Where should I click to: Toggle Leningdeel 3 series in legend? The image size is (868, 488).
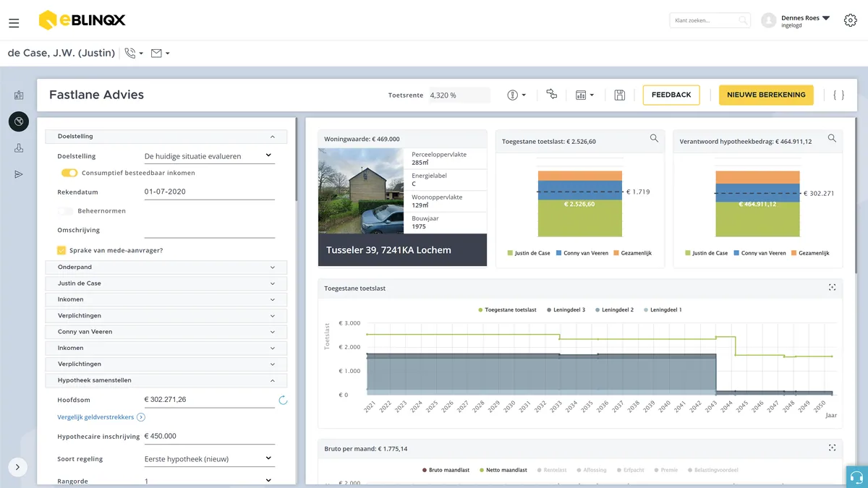click(x=566, y=309)
